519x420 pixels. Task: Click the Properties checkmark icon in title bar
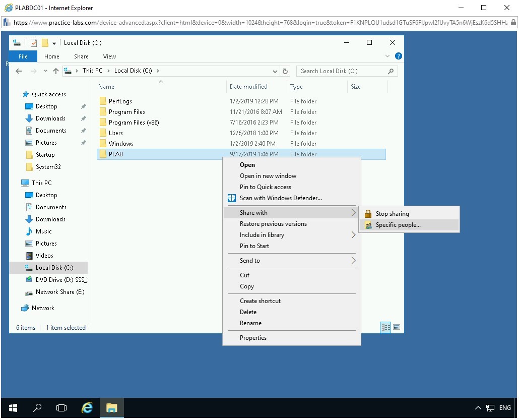33,43
